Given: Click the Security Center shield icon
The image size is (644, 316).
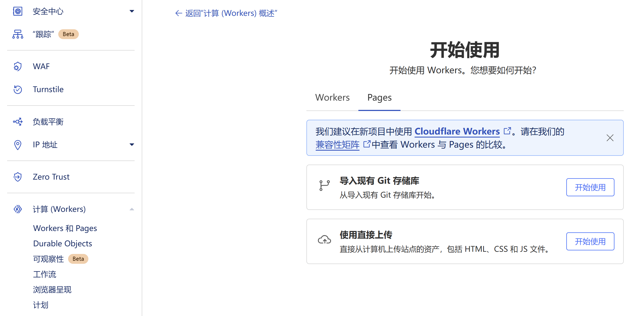Looking at the screenshot, I should tap(18, 11).
